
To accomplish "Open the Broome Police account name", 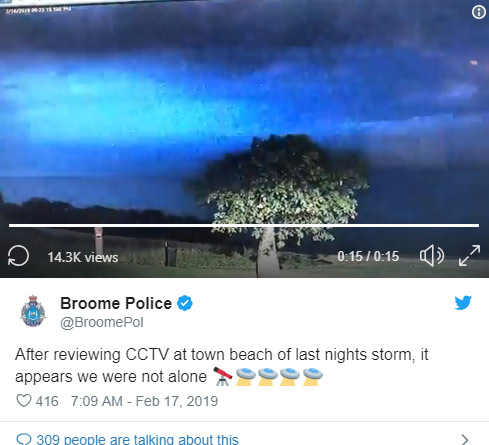I will click(116, 303).
